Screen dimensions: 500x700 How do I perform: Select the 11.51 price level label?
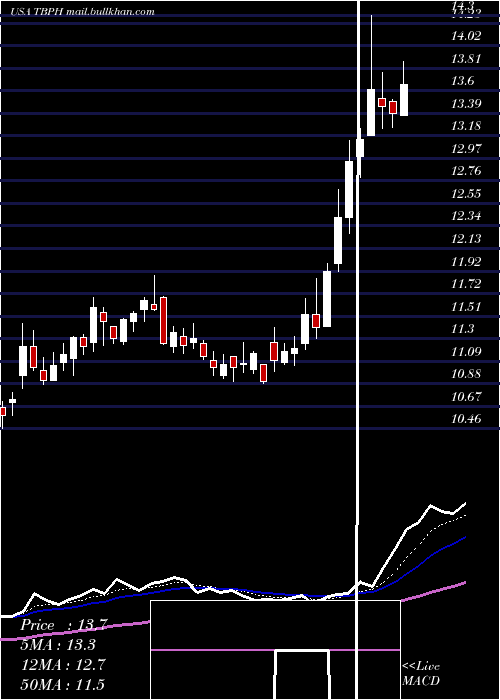click(466, 307)
